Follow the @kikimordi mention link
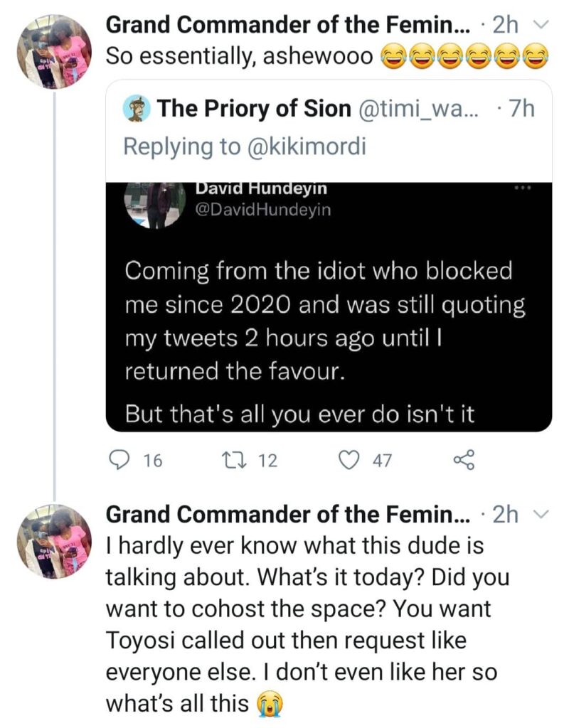 [307, 146]
